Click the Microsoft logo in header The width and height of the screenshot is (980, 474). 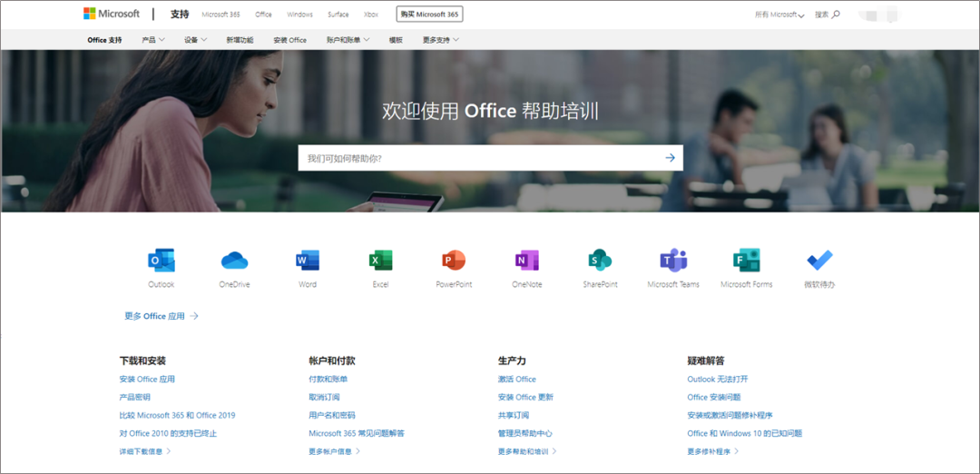click(110, 14)
